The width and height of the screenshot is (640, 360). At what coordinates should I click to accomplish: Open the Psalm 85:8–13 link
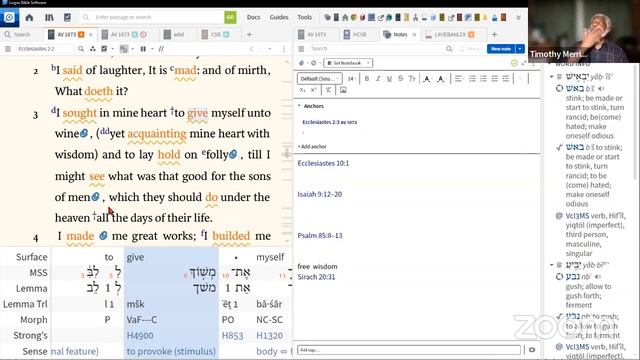[320, 236]
